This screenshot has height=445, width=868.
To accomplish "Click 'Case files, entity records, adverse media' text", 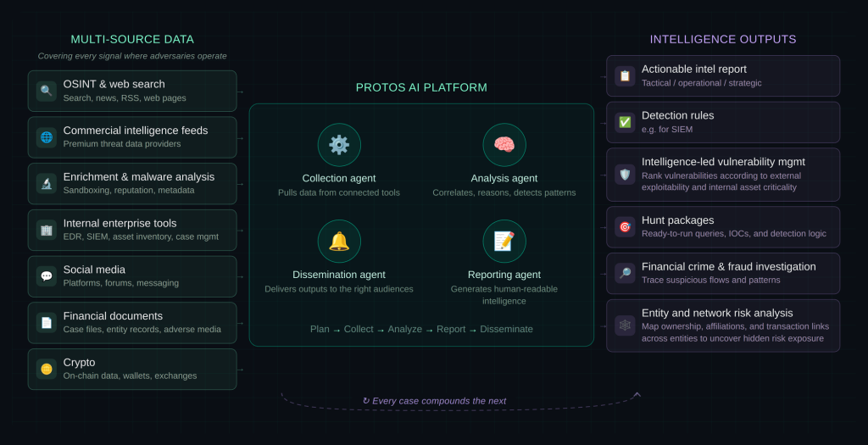I will [x=142, y=330].
